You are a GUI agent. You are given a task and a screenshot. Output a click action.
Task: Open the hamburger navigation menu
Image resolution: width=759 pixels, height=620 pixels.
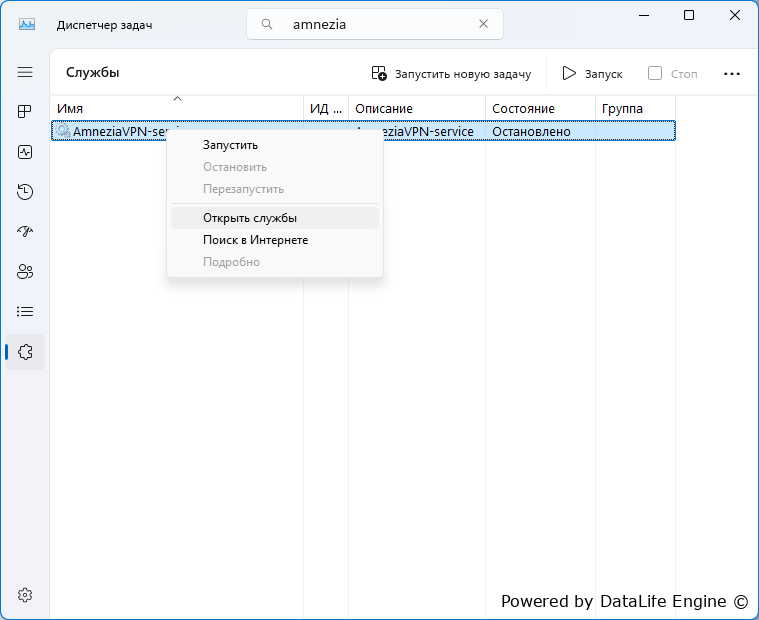click(25, 73)
